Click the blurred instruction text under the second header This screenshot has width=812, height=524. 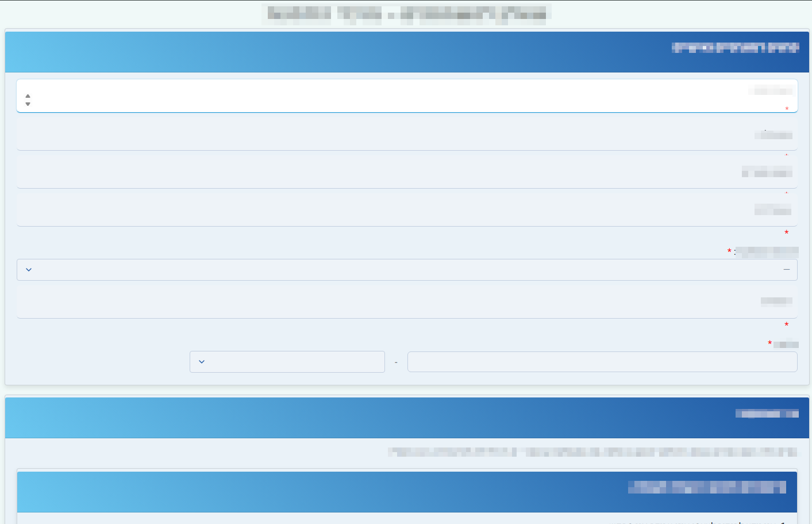[x=592, y=452]
